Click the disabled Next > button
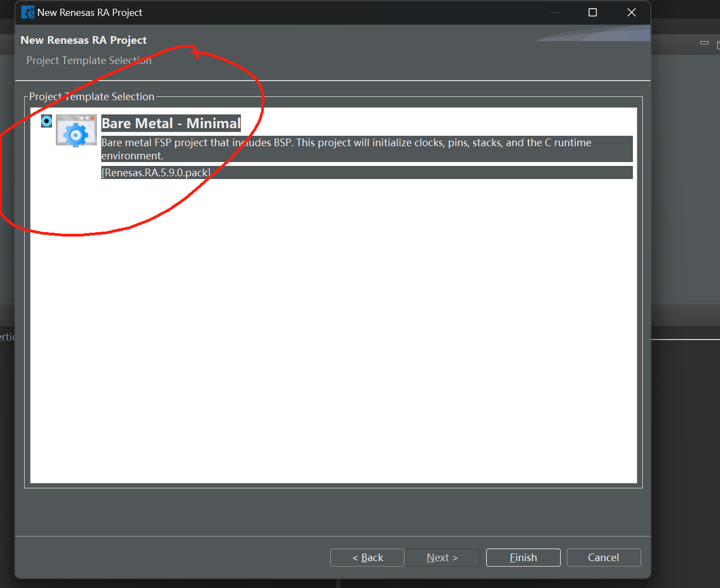This screenshot has height=588, width=720. pyautogui.click(x=442, y=557)
